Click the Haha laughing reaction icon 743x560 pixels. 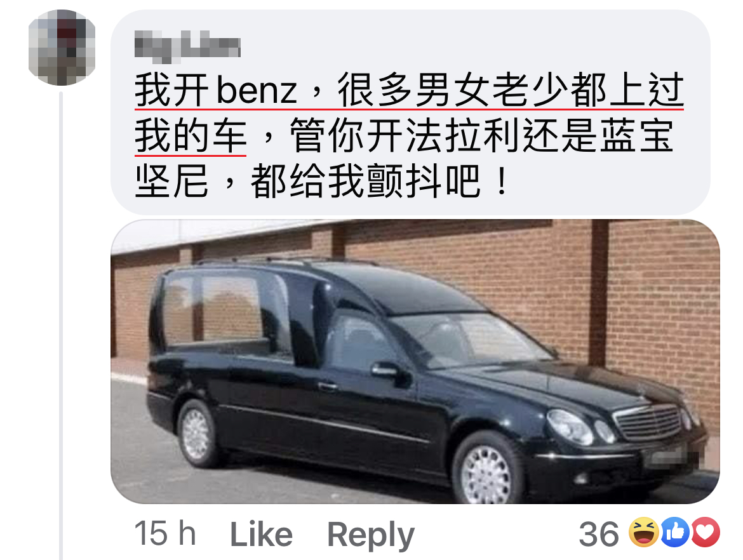(x=643, y=533)
